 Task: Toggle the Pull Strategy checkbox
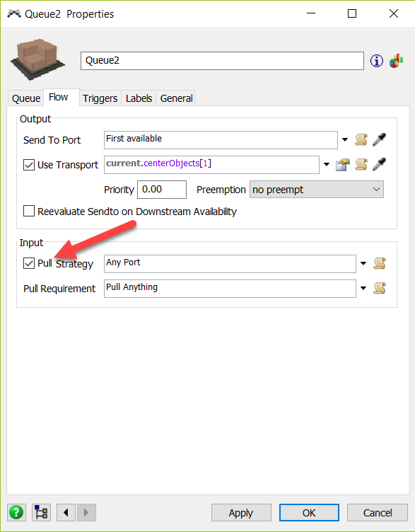coord(29,263)
